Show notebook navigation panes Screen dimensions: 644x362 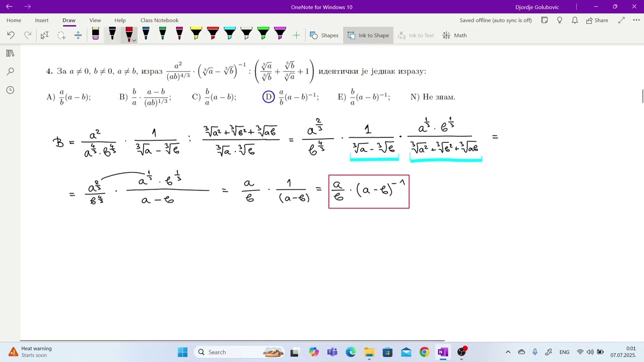10,53
